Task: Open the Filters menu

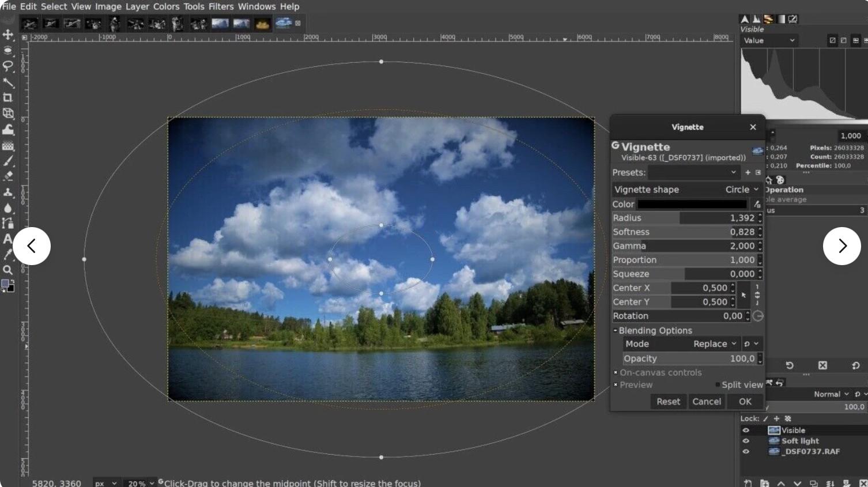Action: pos(221,6)
